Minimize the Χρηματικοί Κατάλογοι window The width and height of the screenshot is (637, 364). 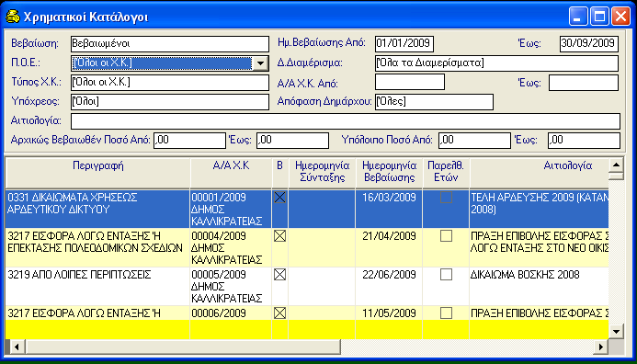pos(578,17)
